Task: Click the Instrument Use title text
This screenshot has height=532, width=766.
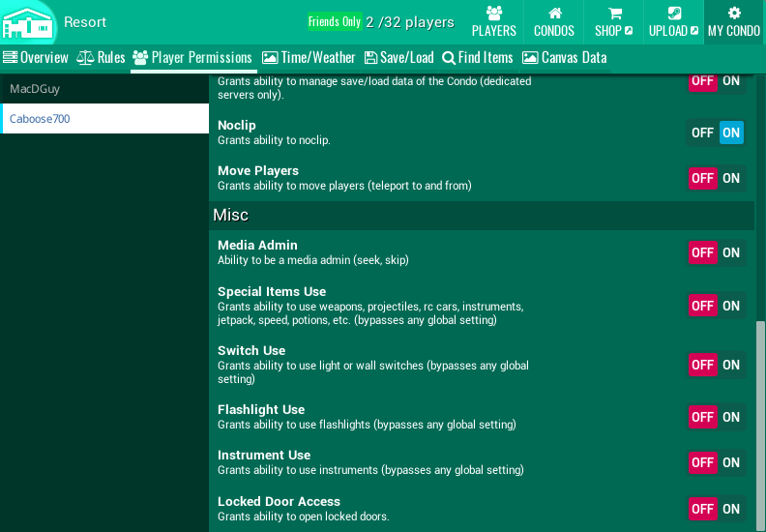Action: (x=264, y=456)
